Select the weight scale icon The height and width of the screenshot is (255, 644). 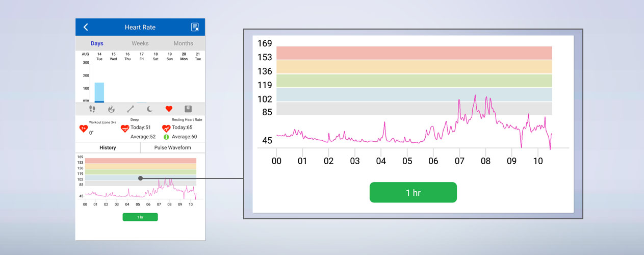(x=188, y=109)
